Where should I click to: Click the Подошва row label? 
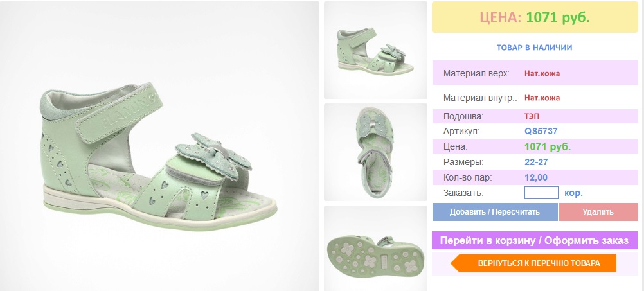click(x=463, y=116)
